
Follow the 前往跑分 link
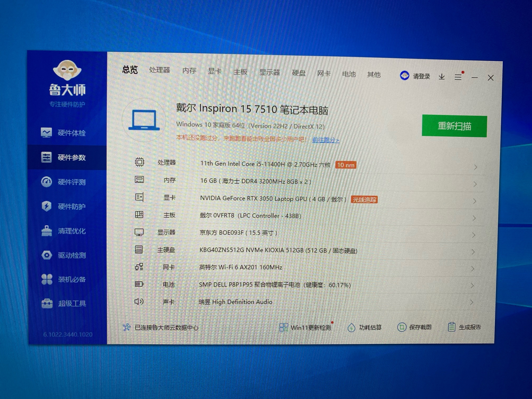325,140
